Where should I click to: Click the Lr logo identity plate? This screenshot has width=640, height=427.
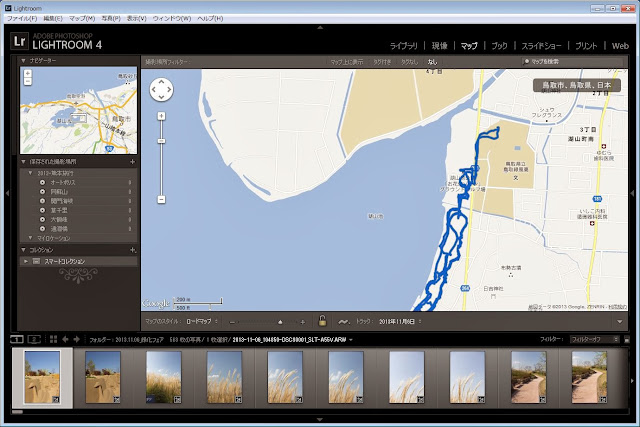pos(19,41)
